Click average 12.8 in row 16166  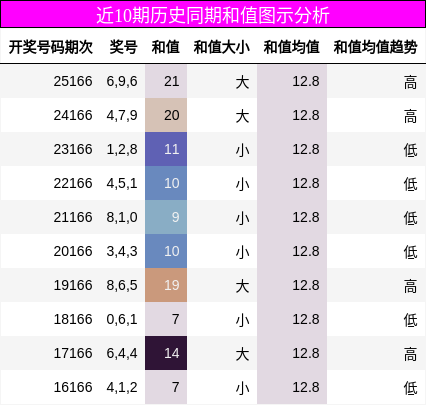pyautogui.click(x=306, y=387)
